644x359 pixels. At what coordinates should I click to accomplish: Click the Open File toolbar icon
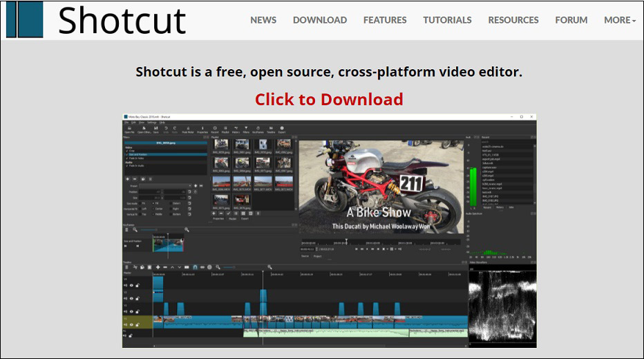point(129,129)
